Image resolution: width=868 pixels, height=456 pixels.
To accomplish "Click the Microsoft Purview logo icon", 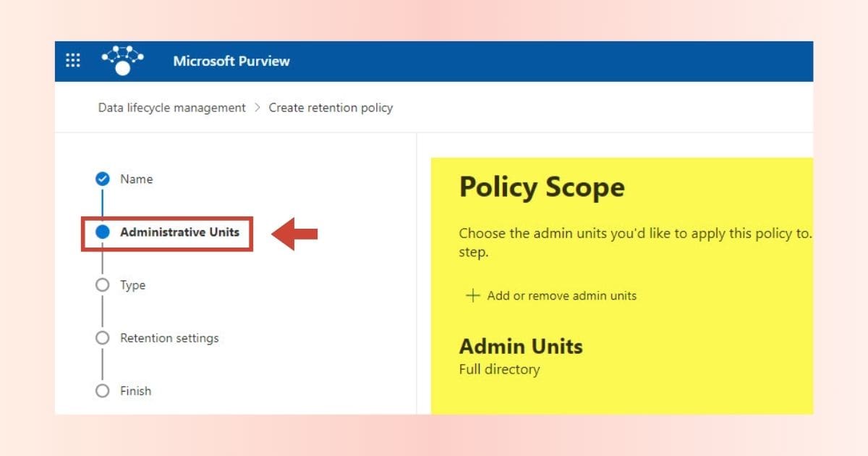I will [122, 61].
